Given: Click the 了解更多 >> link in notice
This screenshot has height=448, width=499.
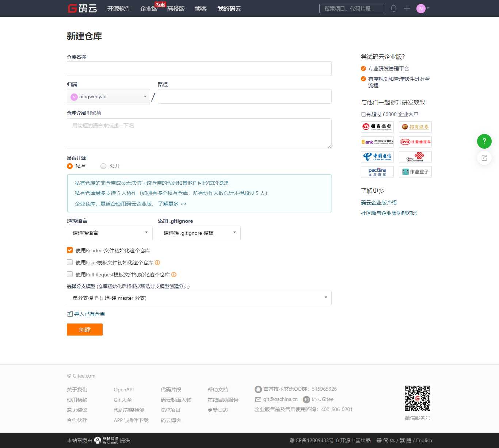Looking at the screenshot, I should 172,204.
